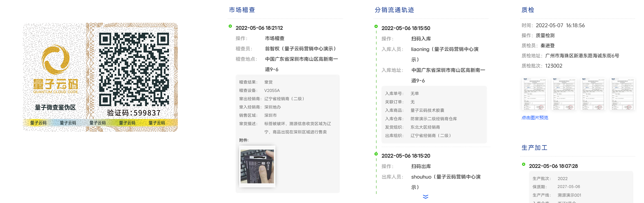Viewport: 644px width, 203px height.
Task: Click the rainbow 量子云码 strip on label
Action: pos(100,123)
